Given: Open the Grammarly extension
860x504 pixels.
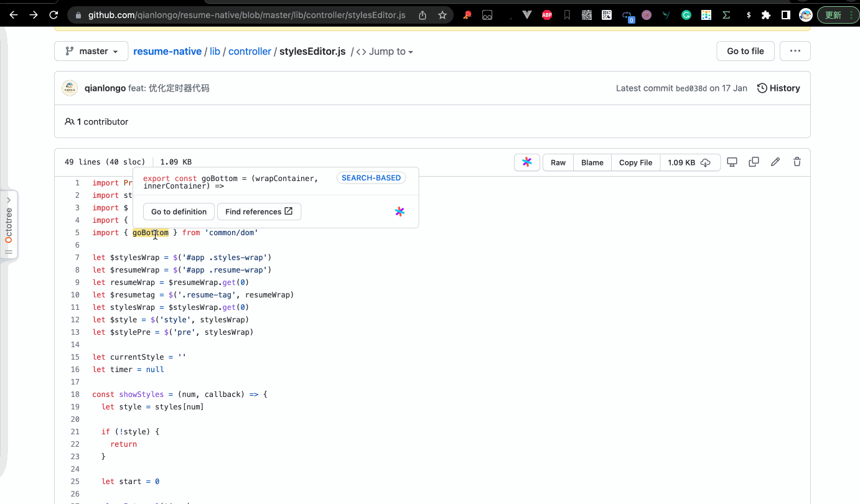Looking at the screenshot, I should point(686,15).
